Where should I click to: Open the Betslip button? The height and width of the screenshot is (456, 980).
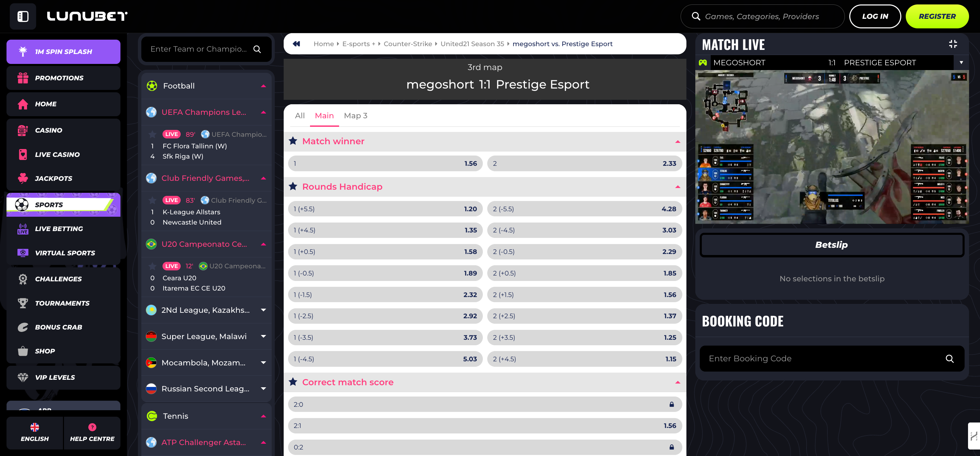[x=831, y=245]
